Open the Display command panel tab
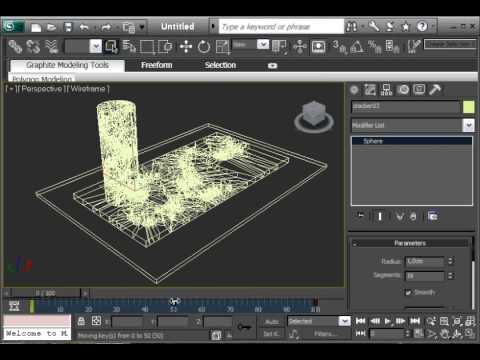 [419, 90]
